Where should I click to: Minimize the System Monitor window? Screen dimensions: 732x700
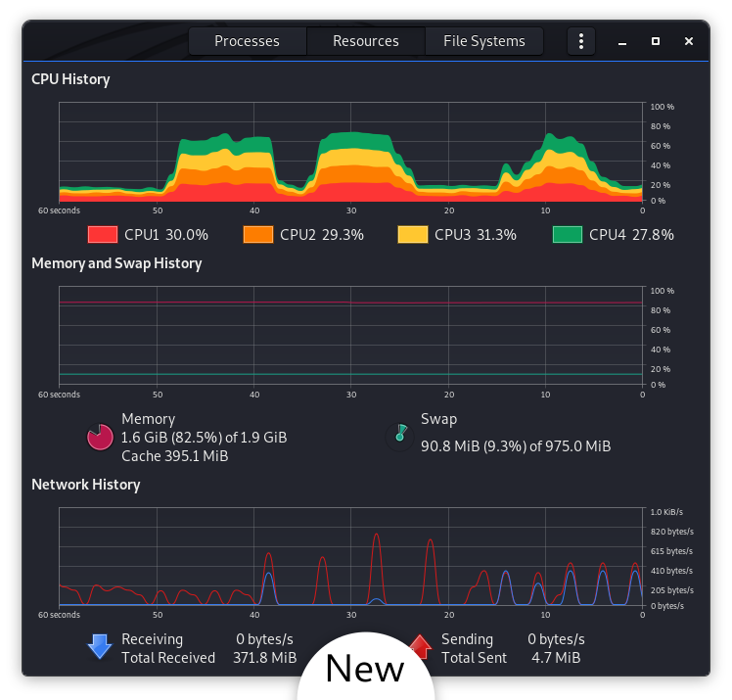[x=621, y=41]
